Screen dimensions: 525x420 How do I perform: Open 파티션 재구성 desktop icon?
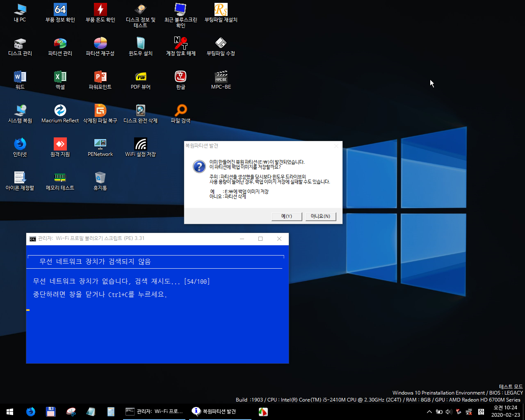click(x=100, y=46)
